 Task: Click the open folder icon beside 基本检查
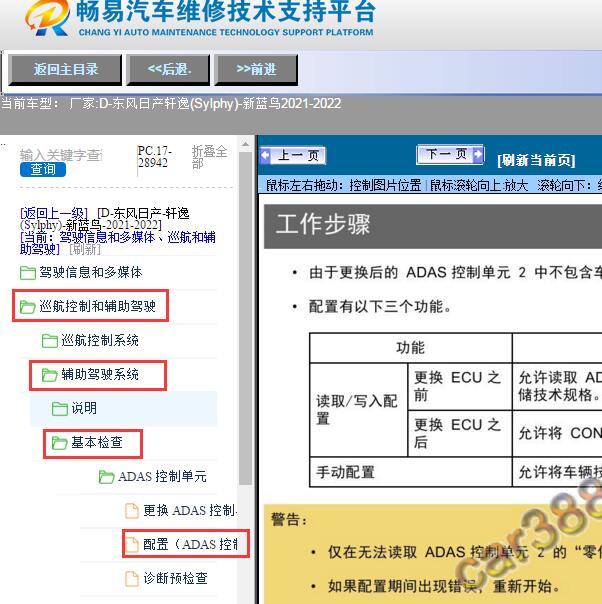coord(60,443)
